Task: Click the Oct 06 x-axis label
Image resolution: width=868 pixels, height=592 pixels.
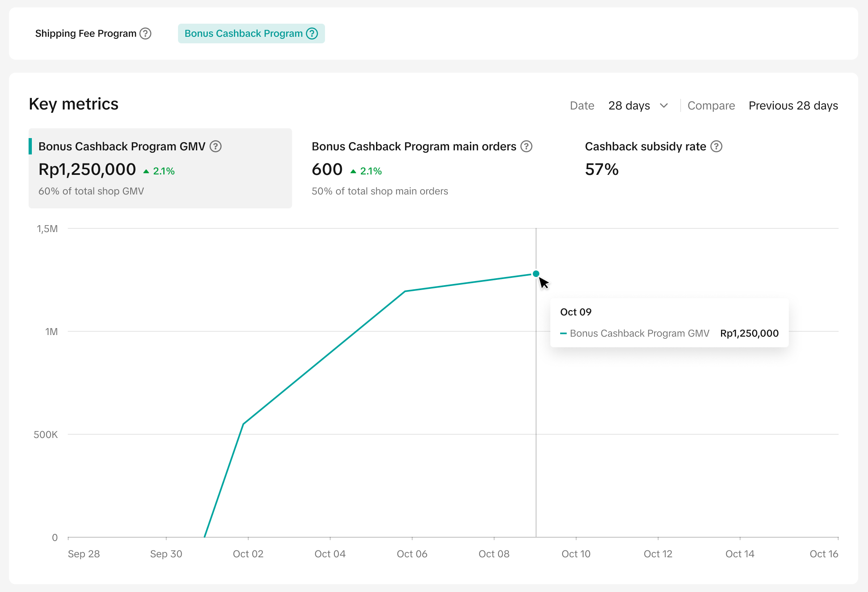Action: 412,554
